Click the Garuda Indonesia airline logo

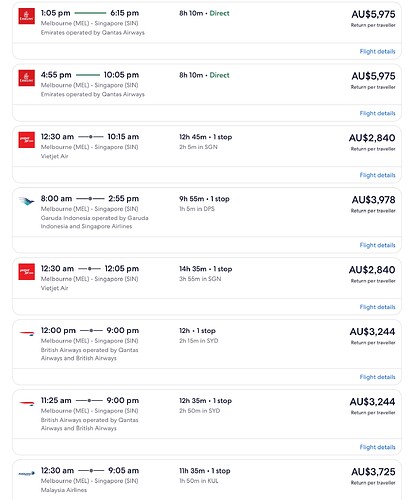pos(27,201)
